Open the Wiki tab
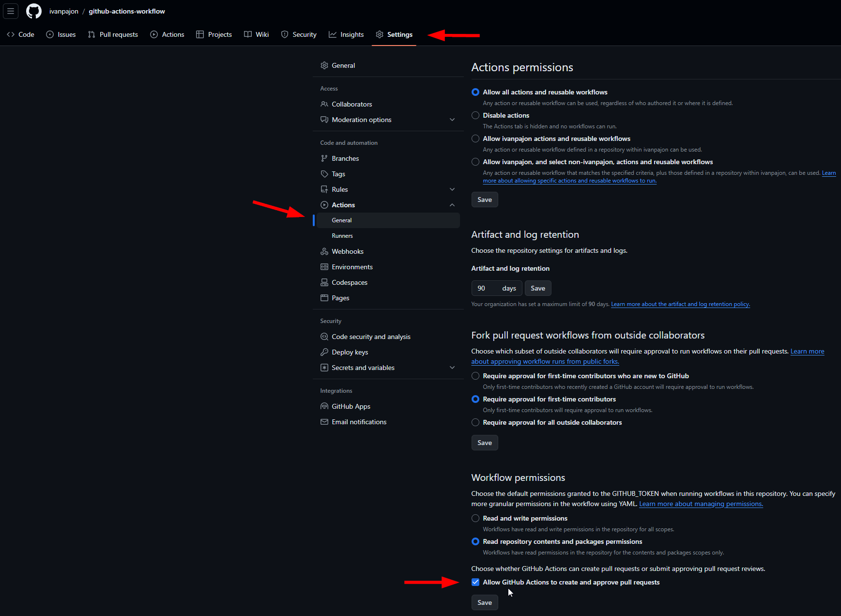Viewport: 841px width, 616px height. point(257,34)
